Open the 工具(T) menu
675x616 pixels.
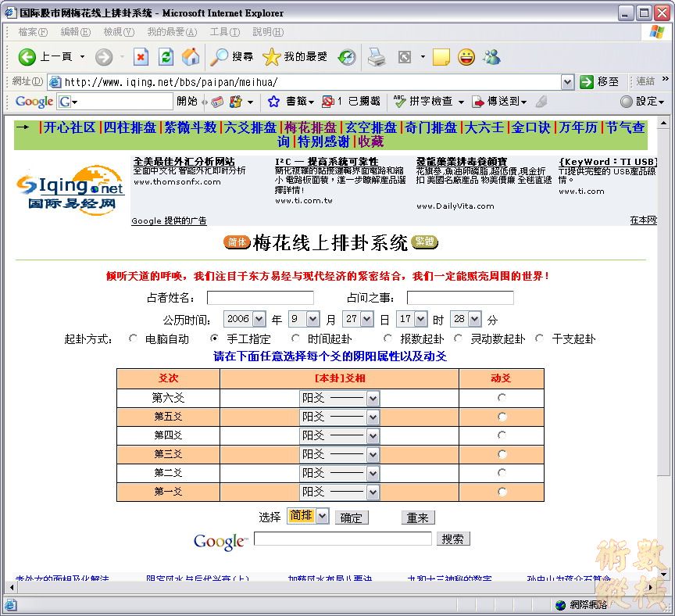(x=224, y=32)
